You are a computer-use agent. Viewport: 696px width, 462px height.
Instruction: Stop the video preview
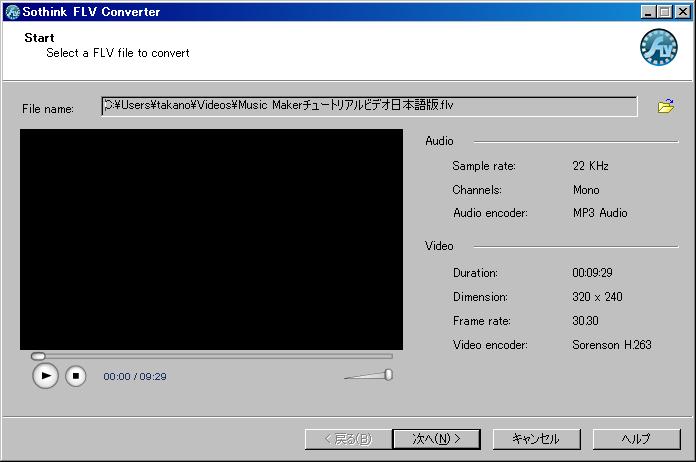[x=75, y=376]
